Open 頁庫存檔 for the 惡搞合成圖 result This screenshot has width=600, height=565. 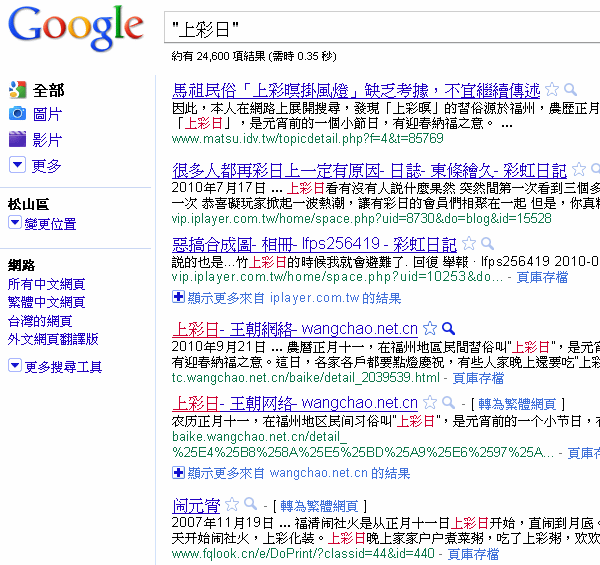(x=542, y=277)
